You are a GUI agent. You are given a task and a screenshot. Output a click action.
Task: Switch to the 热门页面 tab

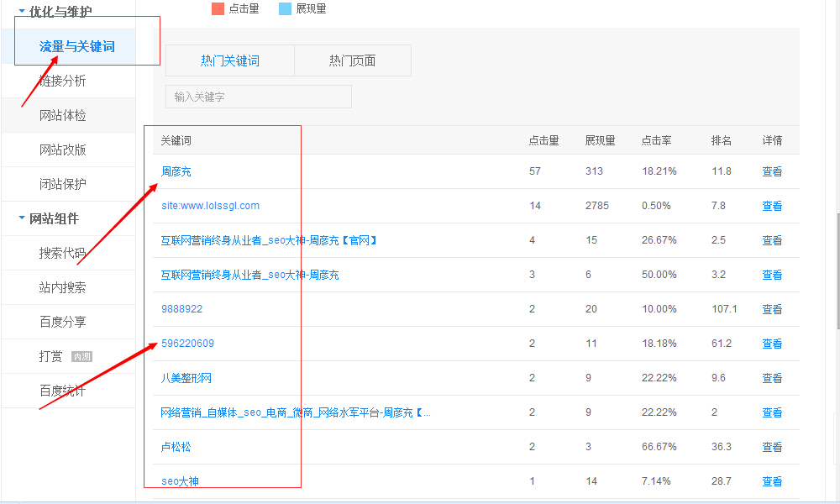pos(352,60)
